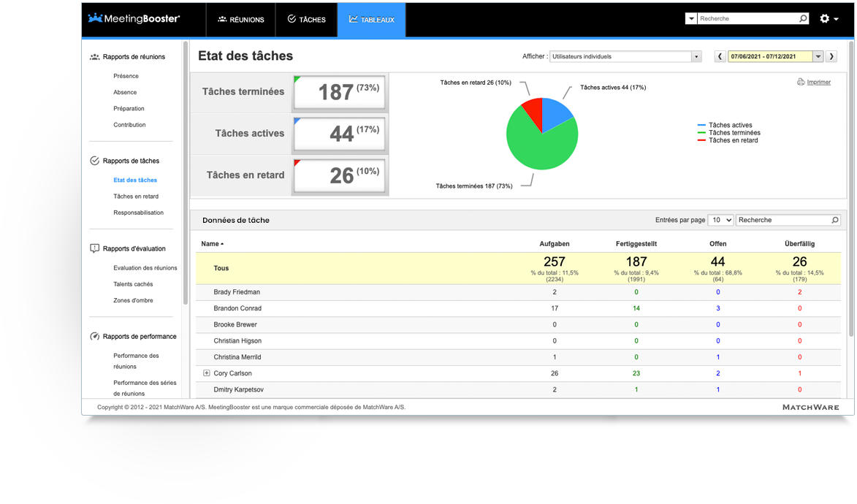The image size is (857, 504).
Task: Click the Rapports de réunions group icon
Action: click(x=94, y=57)
